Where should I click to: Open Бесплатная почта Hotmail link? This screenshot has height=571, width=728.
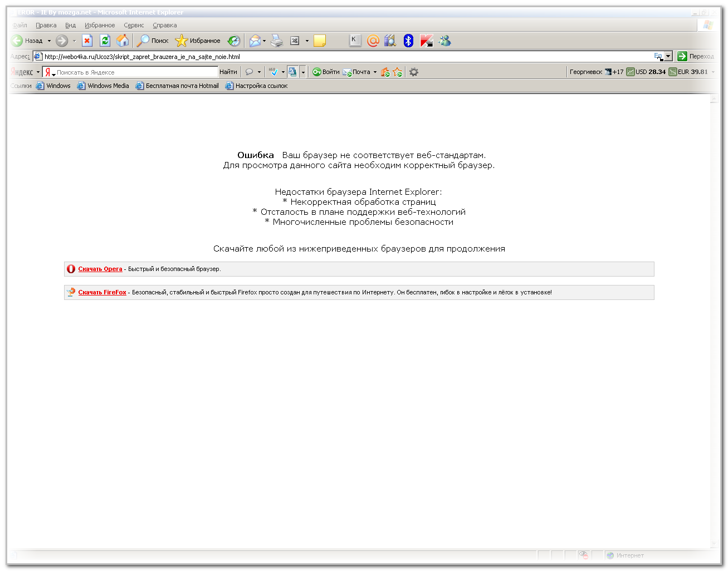[x=177, y=86]
